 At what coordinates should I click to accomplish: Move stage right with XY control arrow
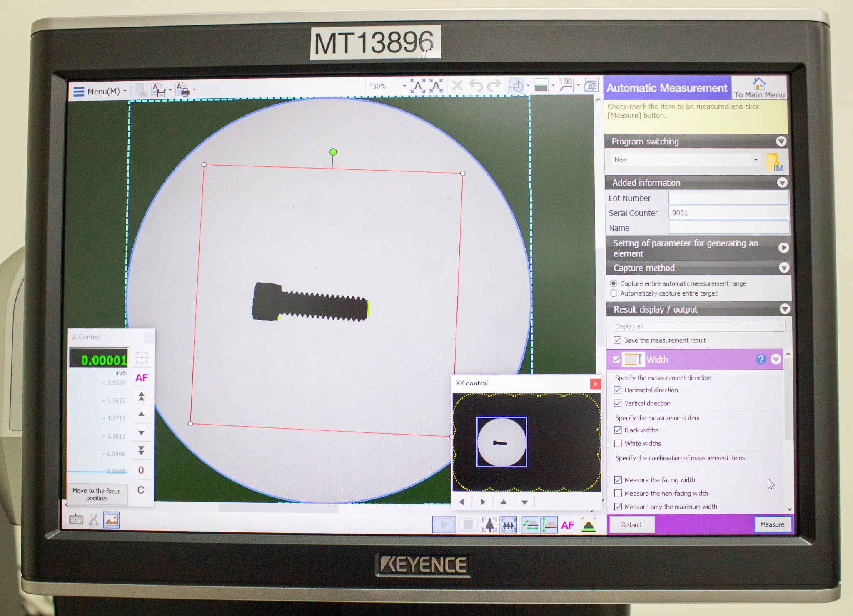coord(483,502)
